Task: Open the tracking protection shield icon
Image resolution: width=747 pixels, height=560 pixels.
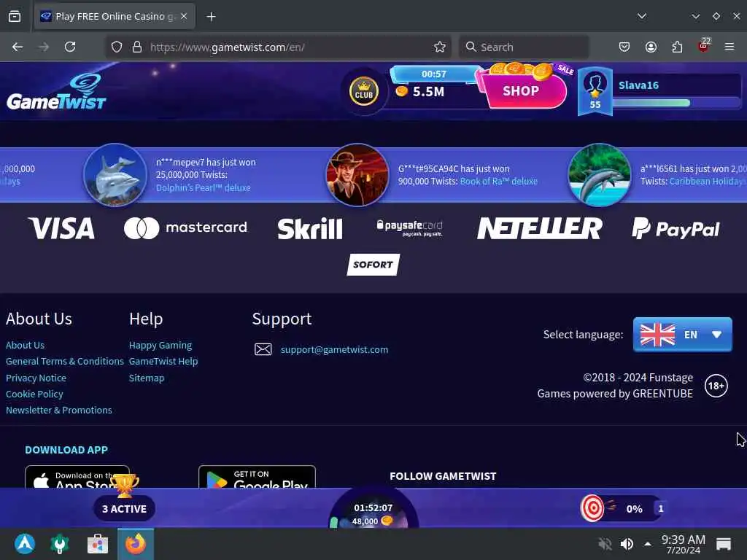Action: (117, 47)
